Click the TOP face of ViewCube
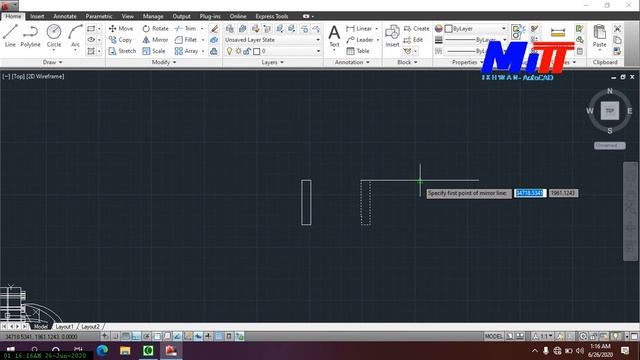Screen dimensions: 640x360 (609, 111)
